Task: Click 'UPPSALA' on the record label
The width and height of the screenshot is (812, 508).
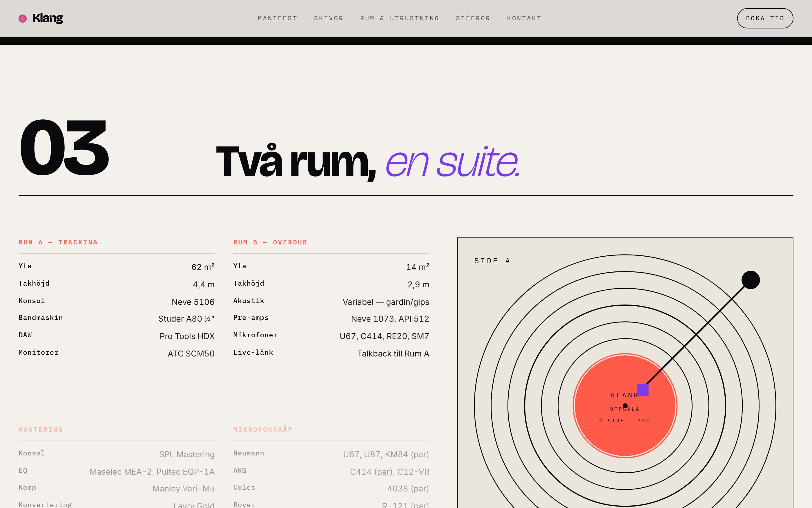Action: (x=625, y=409)
